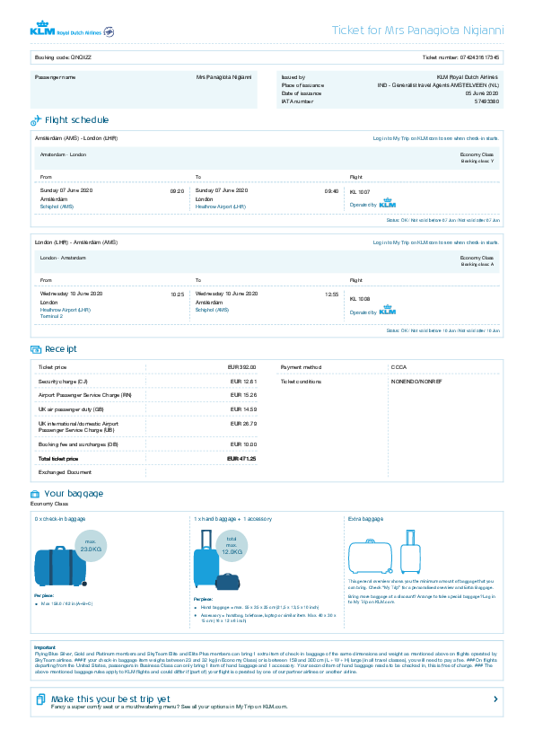534x756 pixels.
Task: Click Security charge EUR 12.61 amount
Action: [x=243, y=382]
